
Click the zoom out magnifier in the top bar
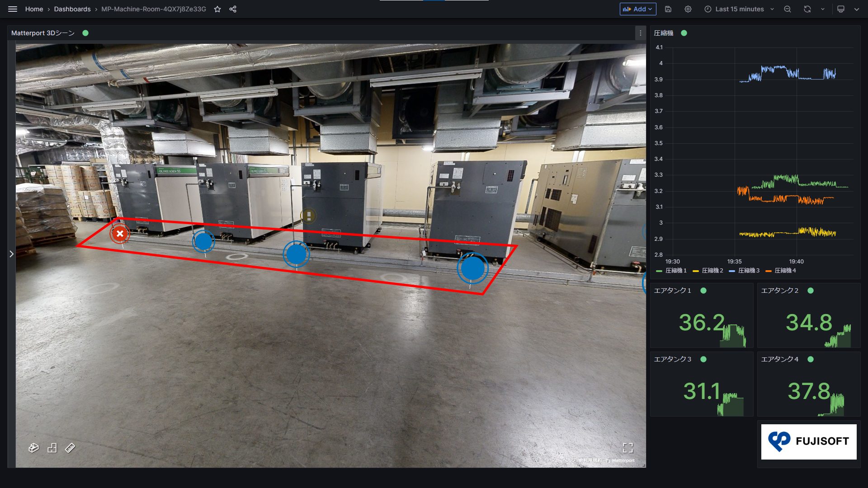[787, 9]
